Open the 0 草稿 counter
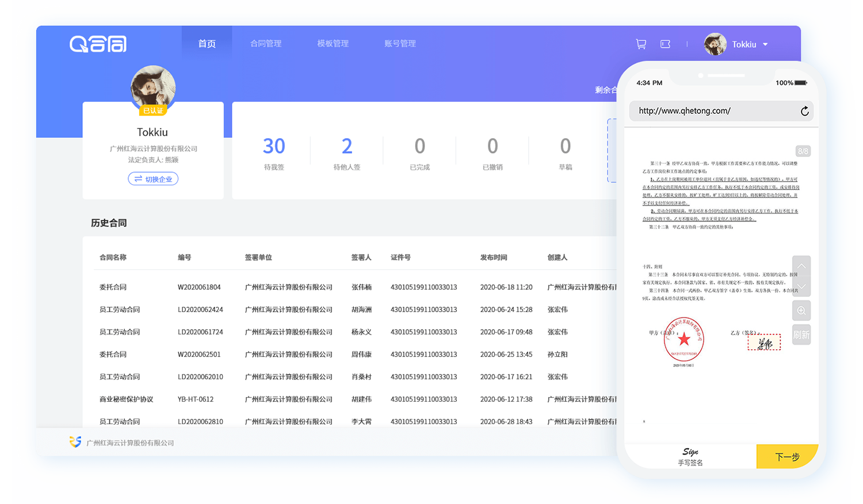 [x=566, y=153]
